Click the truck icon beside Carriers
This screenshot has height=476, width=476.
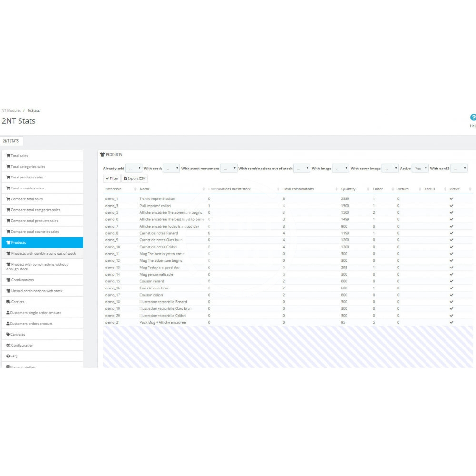pyautogui.click(x=8, y=302)
